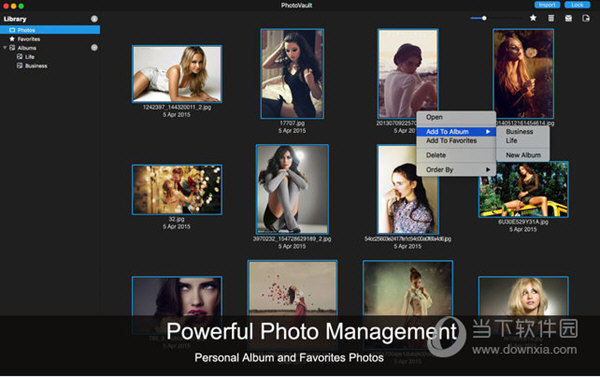Click the Lock button

coord(577,5)
